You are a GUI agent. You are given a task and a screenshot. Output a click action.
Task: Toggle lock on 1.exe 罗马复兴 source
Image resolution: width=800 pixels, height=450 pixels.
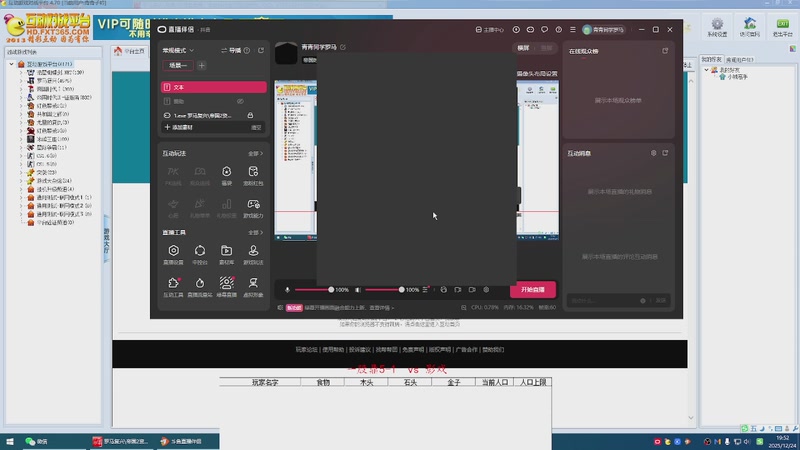pos(250,115)
